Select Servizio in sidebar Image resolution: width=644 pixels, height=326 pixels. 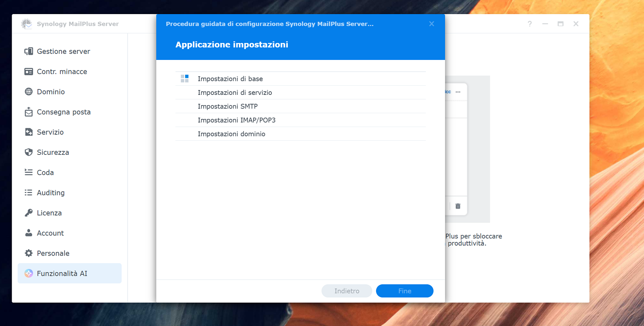(70, 132)
